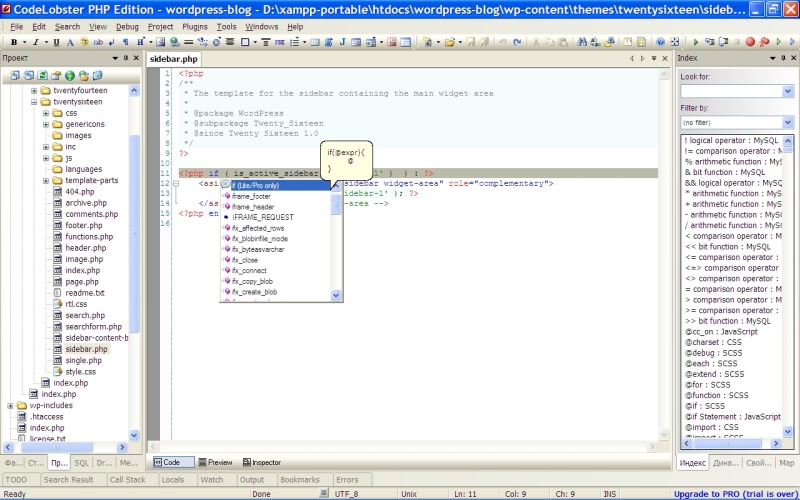Open header.php in project tree
The height and width of the screenshot is (500, 800).
coord(85,248)
